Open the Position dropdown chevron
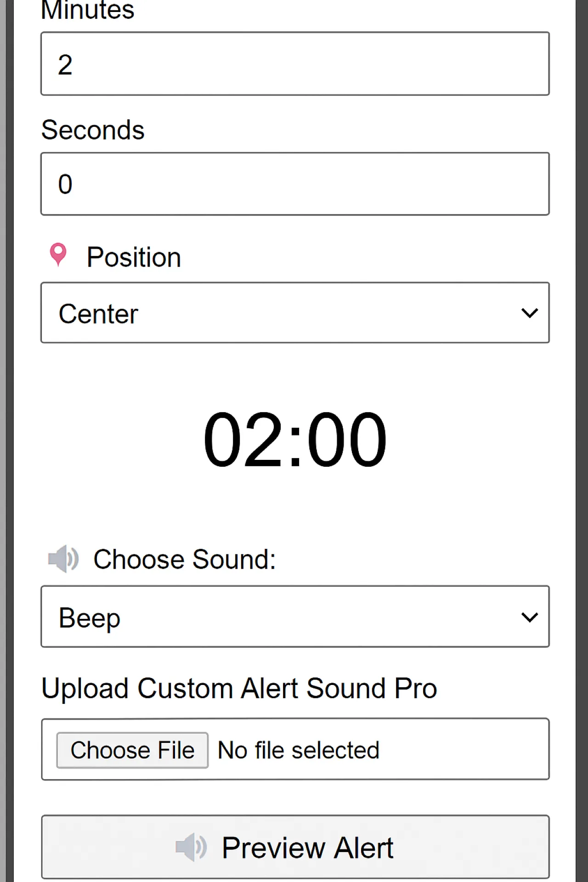 [x=530, y=313]
